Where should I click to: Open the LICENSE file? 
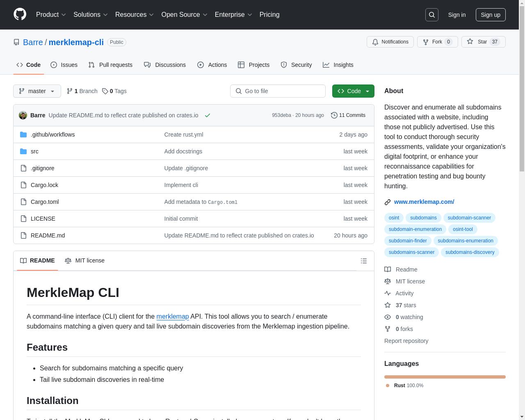tap(43, 219)
